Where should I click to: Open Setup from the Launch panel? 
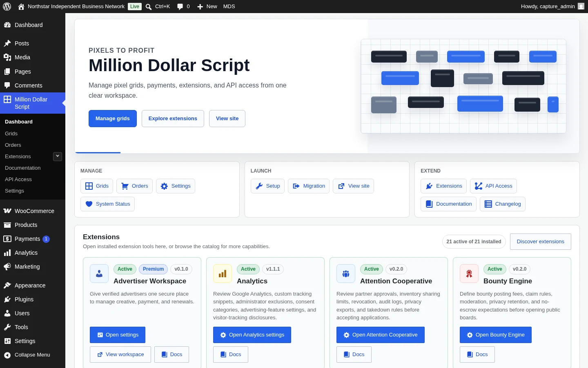coord(267,186)
